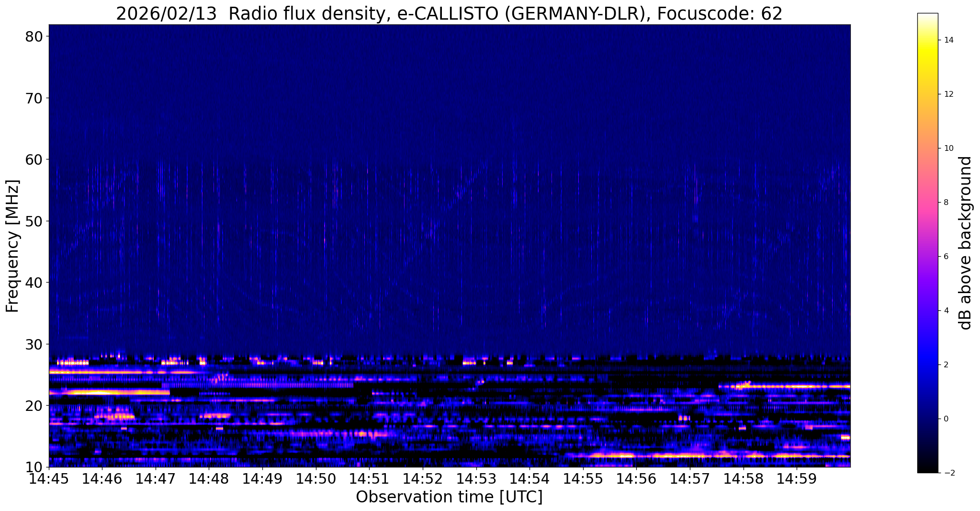Click the 30 MHz frequency tick label

tap(34, 344)
